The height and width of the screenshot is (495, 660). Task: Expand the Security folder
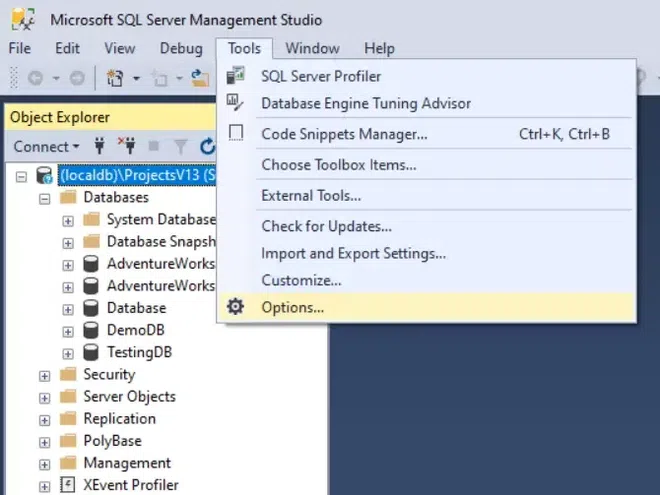(x=44, y=375)
